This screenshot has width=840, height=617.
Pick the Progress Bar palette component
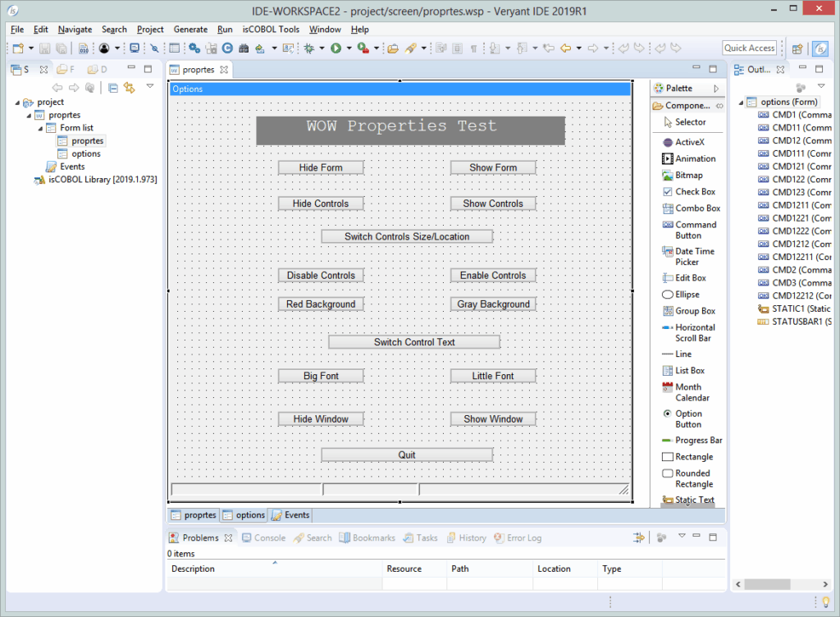pos(692,441)
